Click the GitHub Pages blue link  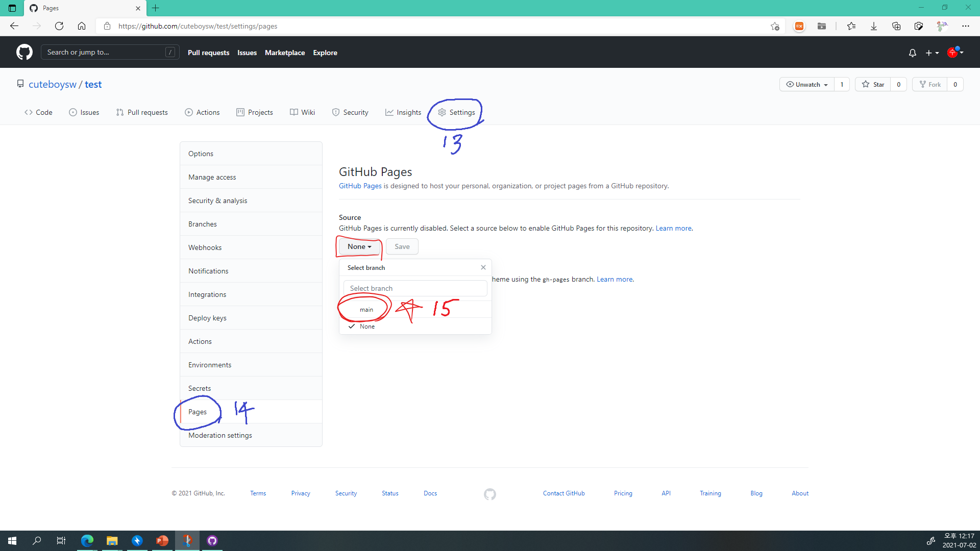[360, 186]
